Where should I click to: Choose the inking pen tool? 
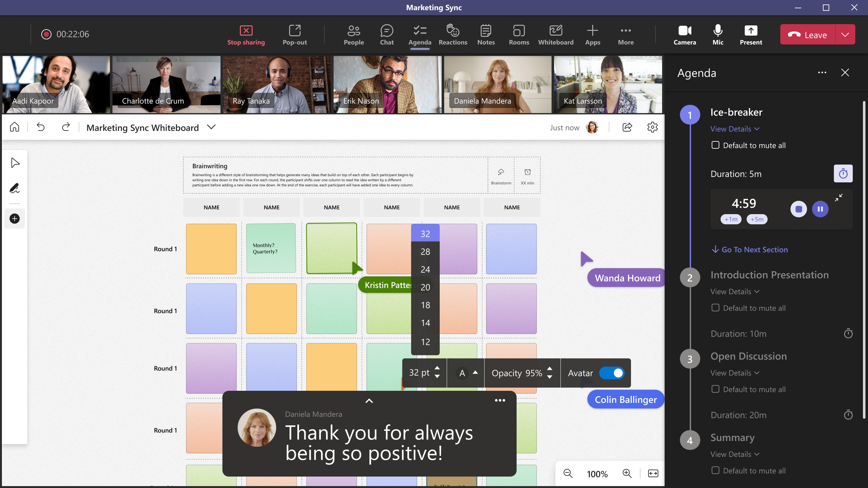15,188
